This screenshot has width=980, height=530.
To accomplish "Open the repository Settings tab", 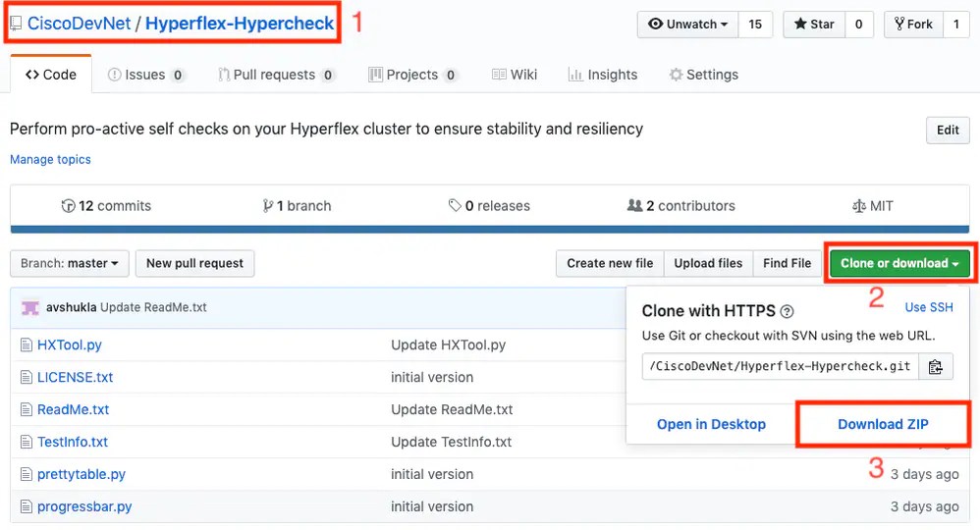I will tap(703, 75).
